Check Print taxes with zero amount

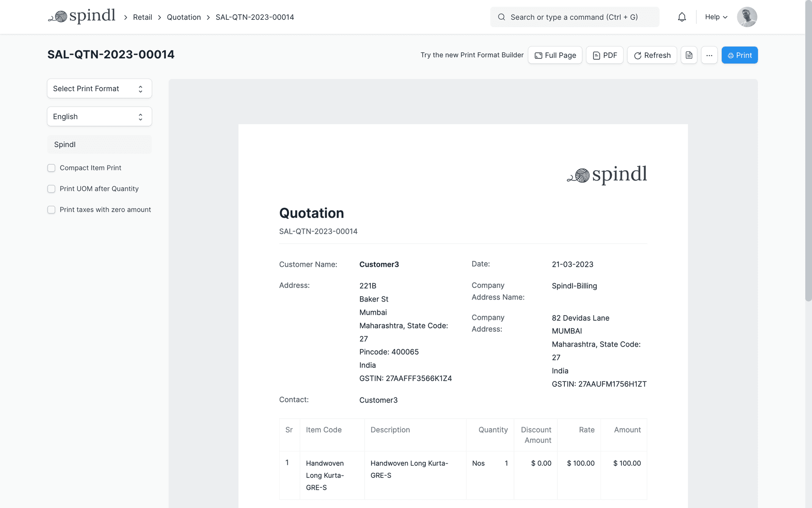tap(51, 210)
